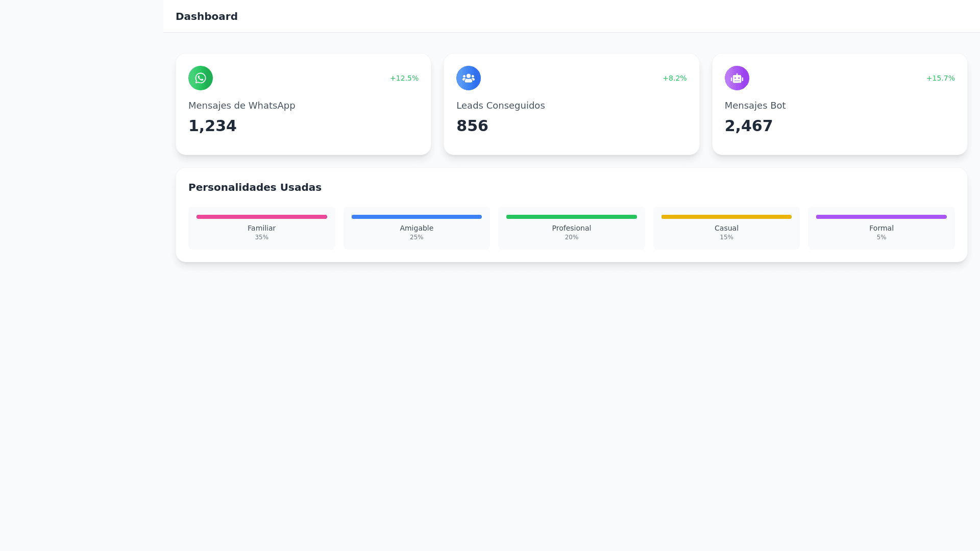Click the 856 leads count

[x=472, y=126]
